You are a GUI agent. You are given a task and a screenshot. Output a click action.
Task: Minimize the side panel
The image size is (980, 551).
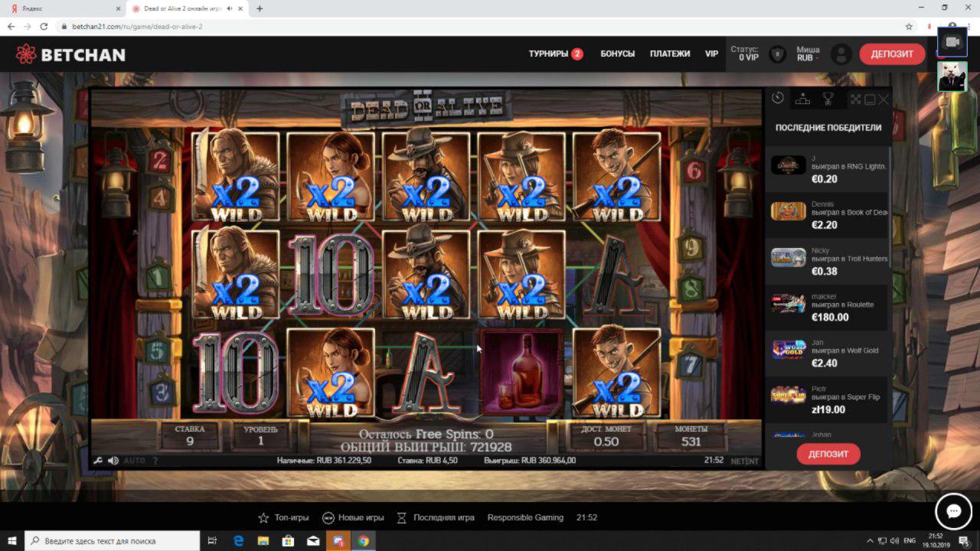870,99
